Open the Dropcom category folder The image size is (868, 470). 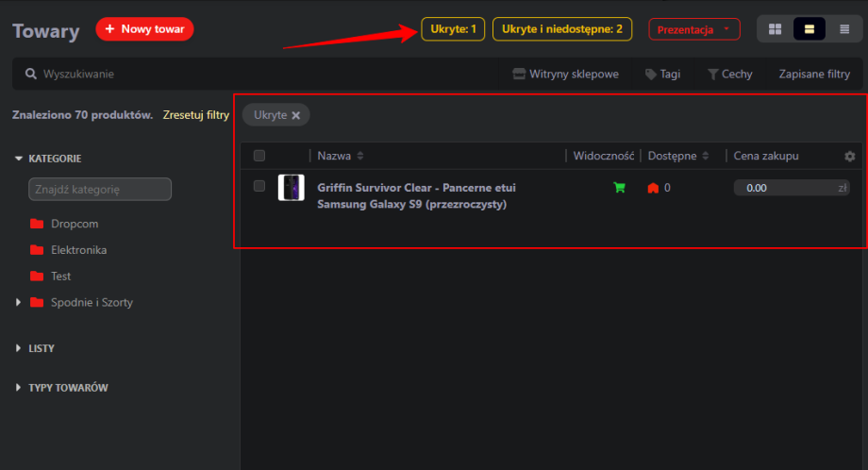click(75, 224)
